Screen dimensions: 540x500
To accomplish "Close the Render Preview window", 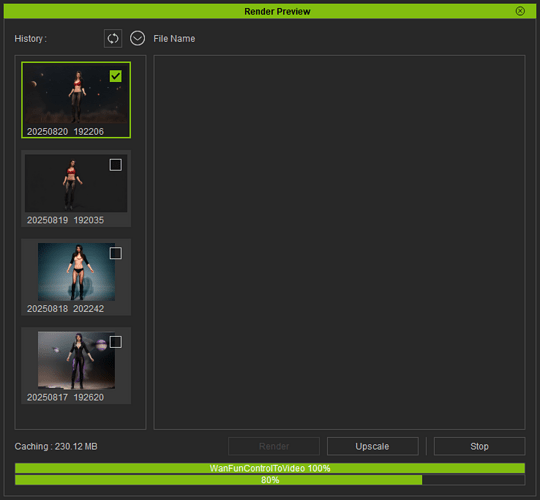I will coord(520,11).
